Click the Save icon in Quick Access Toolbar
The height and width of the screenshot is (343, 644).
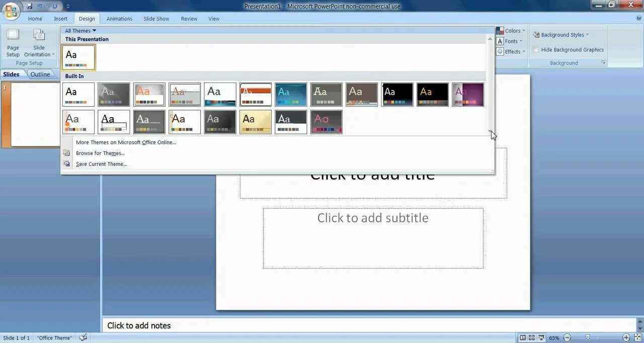(30, 6)
